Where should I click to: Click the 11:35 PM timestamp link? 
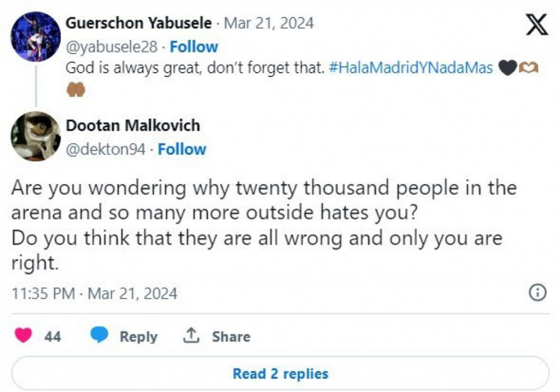pyautogui.click(x=44, y=293)
